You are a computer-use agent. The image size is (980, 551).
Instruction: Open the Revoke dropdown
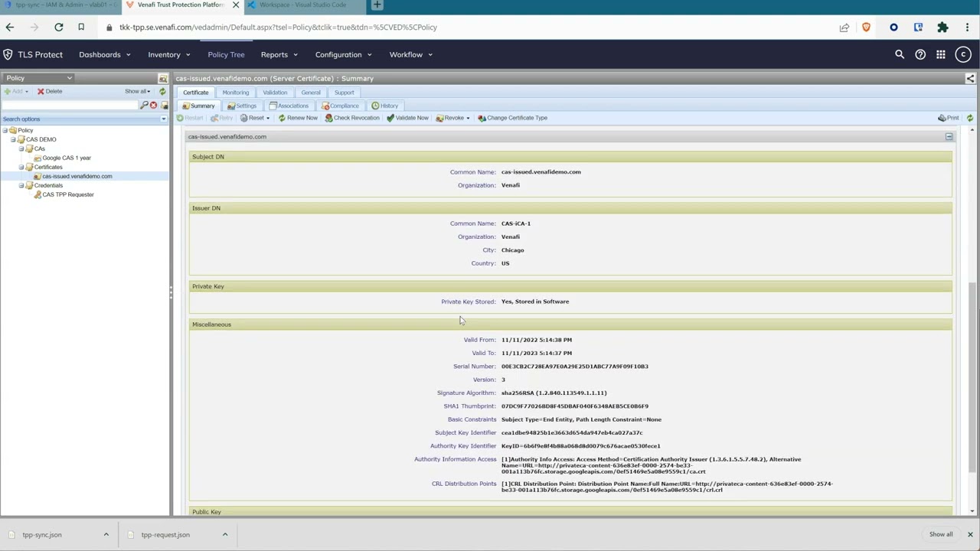tap(452, 118)
